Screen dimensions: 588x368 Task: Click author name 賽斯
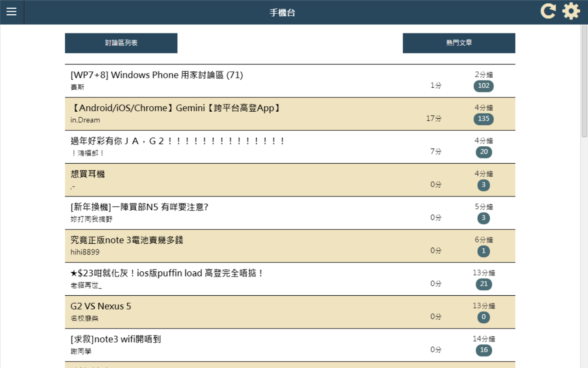click(78, 87)
